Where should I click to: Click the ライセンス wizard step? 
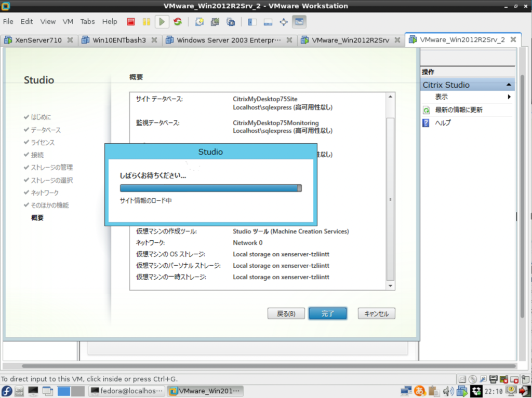[43, 142]
